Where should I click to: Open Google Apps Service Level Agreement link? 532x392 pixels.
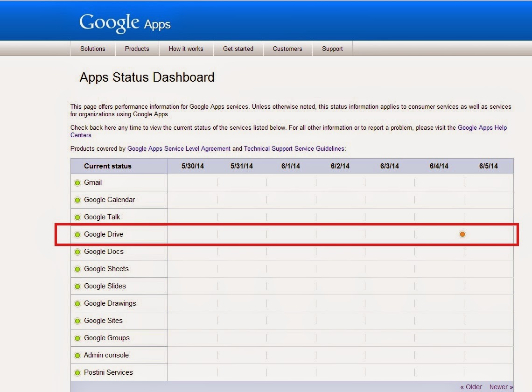pyautogui.click(x=179, y=149)
